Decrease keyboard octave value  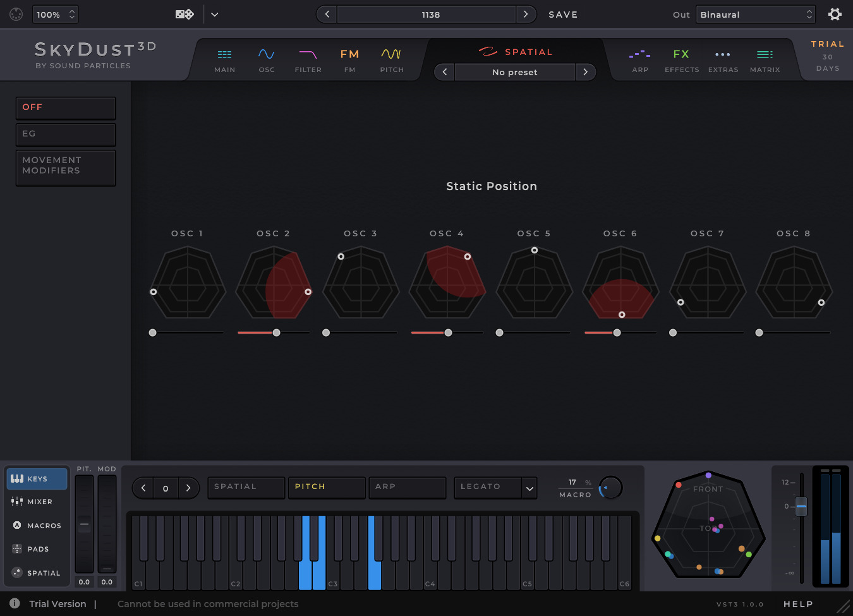click(143, 488)
